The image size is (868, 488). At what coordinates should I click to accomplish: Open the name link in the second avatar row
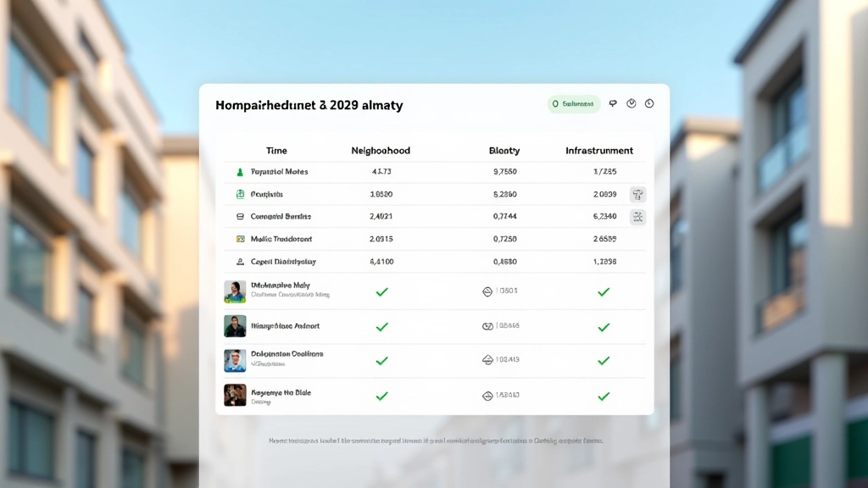285,326
